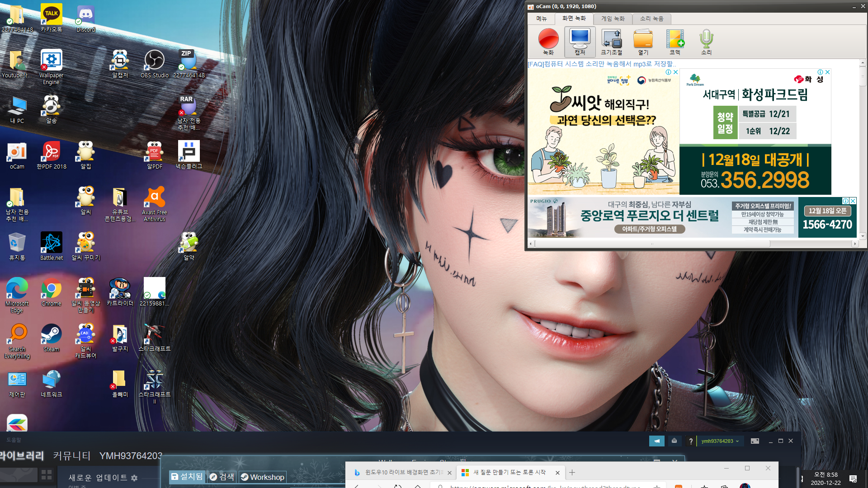Open a new browser tab with plus button

click(x=572, y=473)
